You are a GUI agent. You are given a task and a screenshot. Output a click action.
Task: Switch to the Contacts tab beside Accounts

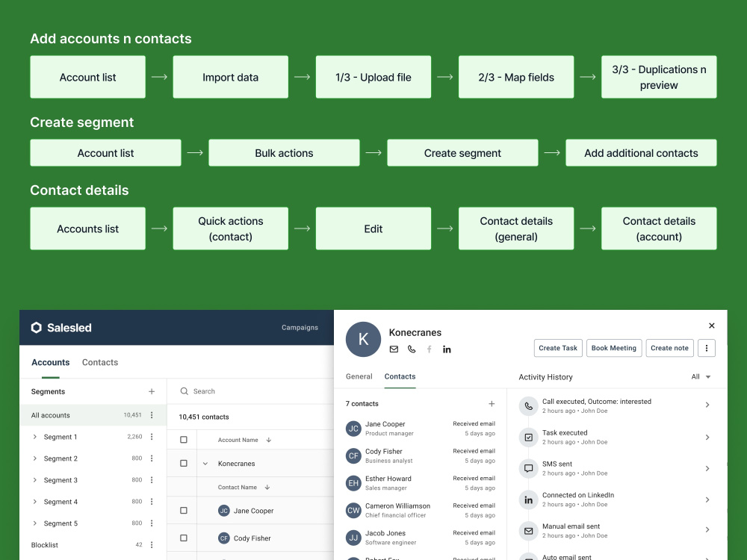click(x=100, y=362)
